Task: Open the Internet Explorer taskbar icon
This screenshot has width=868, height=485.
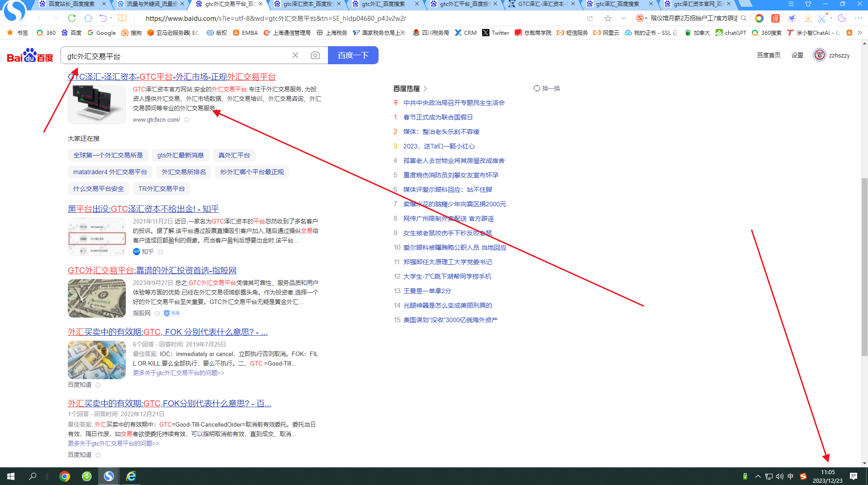Action: click(x=131, y=476)
